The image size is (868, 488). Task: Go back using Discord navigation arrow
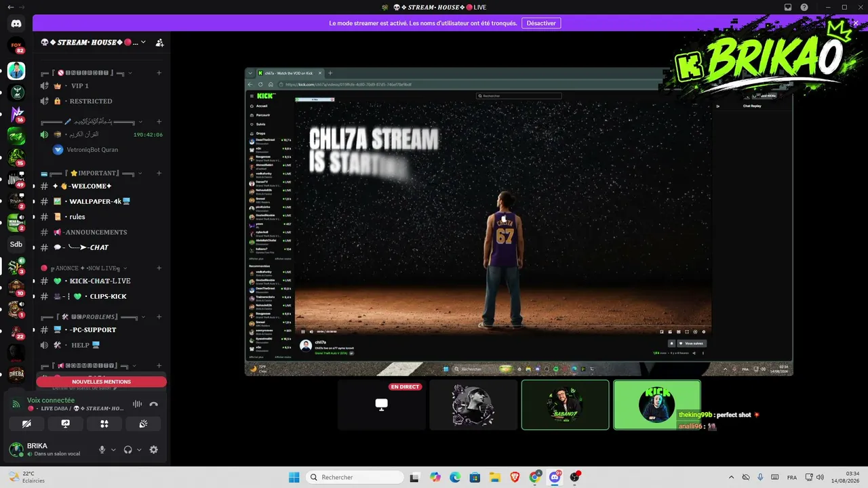[x=10, y=7]
